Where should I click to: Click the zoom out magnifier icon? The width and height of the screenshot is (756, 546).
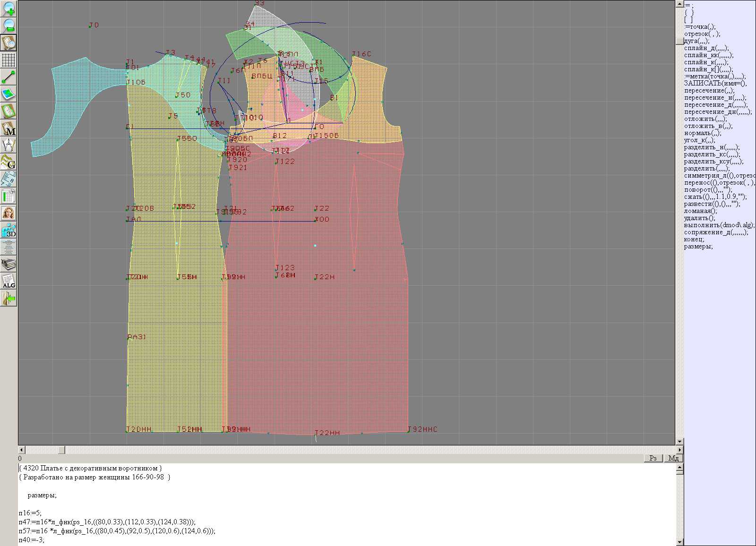[x=9, y=26]
